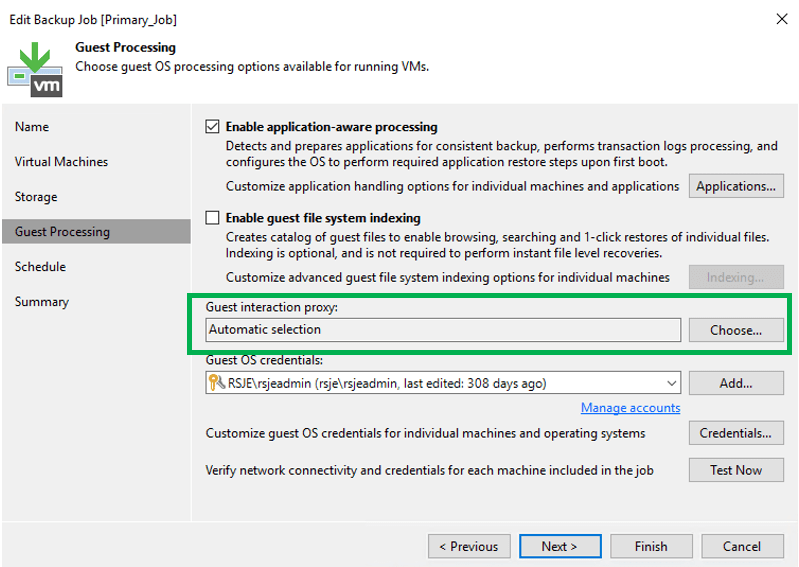The width and height of the screenshot is (799, 567).
Task: Close the Edit Backup Job dialog
Action: pyautogui.click(x=779, y=19)
